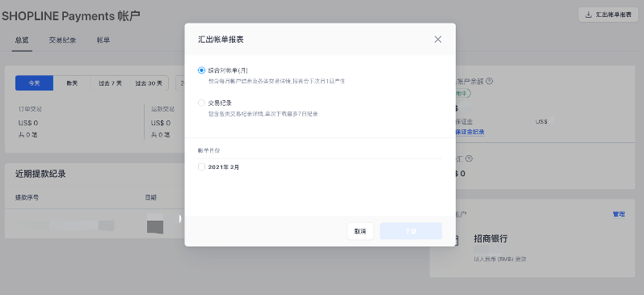
Task: Open the 保证金纪录 link
Action: pos(469,132)
